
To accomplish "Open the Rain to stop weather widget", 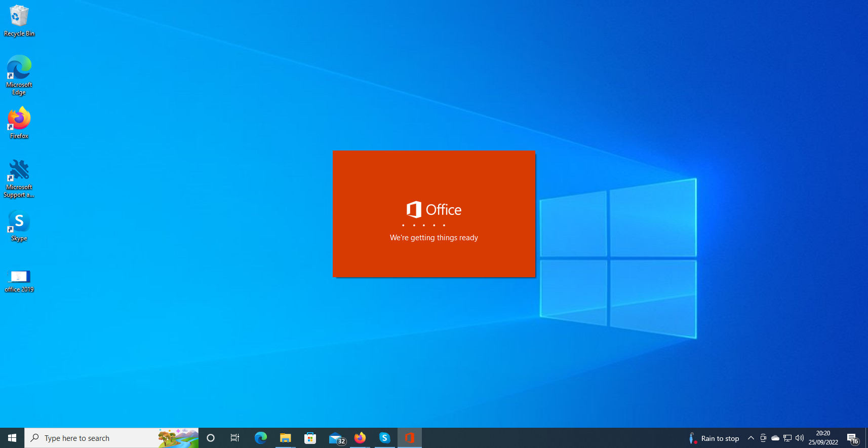I will (714, 438).
